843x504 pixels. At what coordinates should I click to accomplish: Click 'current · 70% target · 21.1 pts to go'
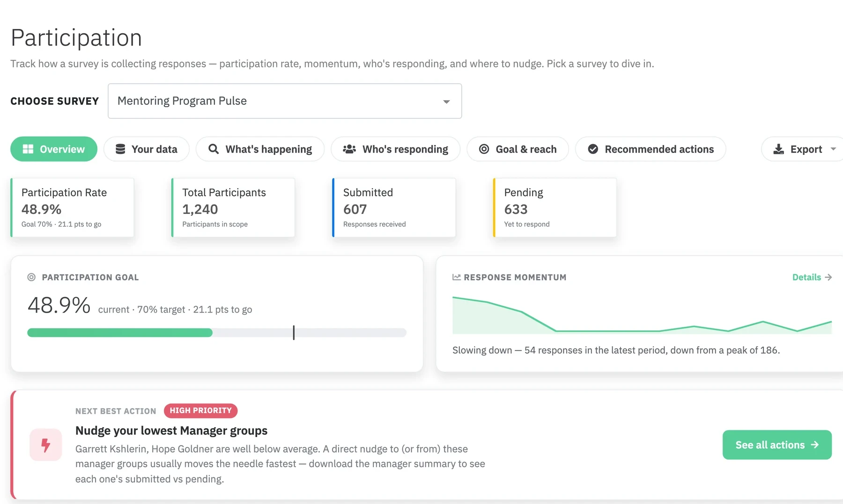pyautogui.click(x=175, y=309)
